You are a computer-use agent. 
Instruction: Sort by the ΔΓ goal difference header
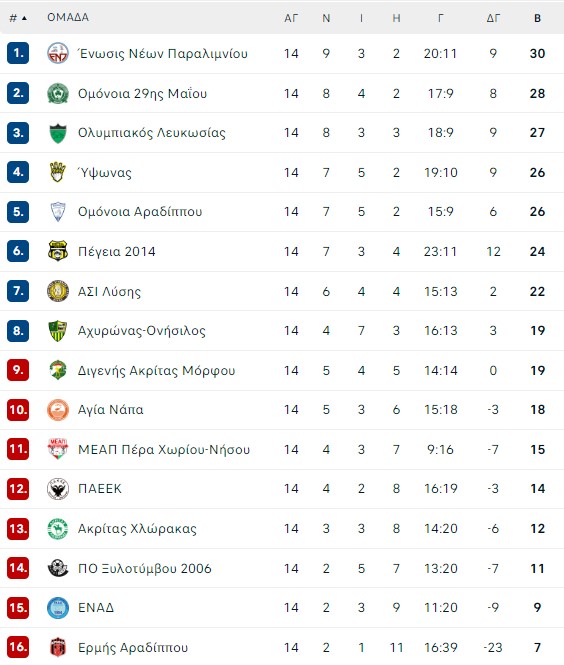(x=493, y=18)
